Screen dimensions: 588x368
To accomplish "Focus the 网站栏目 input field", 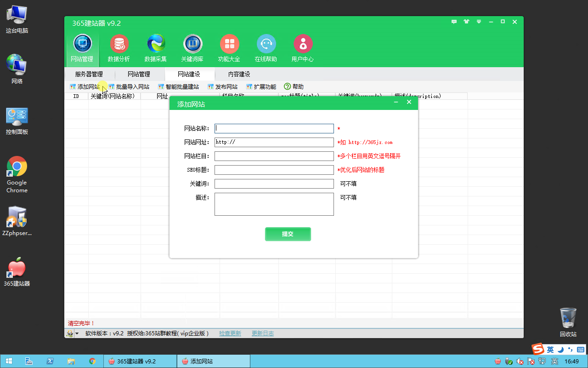I will tap(274, 156).
